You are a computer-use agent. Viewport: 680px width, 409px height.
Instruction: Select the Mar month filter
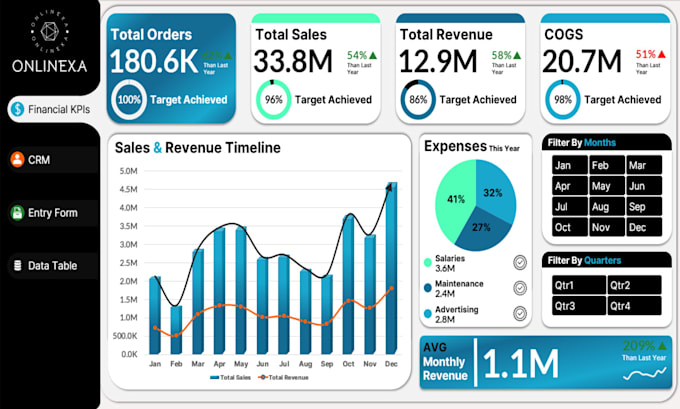click(x=644, y=165)
